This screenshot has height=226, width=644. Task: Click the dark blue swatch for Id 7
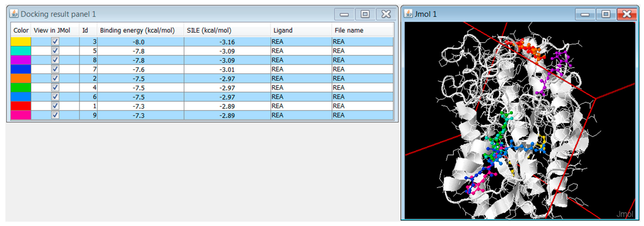pyautogui.click(x=21, y=69)
